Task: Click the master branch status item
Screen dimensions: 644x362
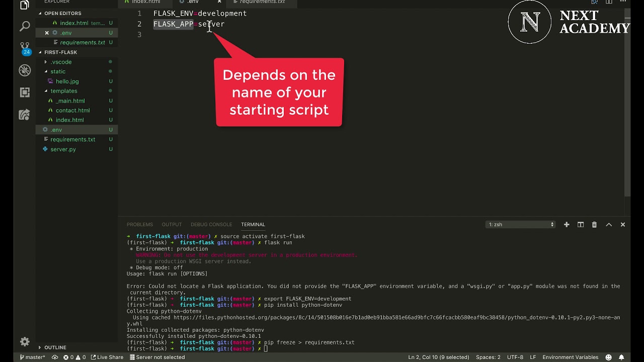Action: [x=32, y=357]
